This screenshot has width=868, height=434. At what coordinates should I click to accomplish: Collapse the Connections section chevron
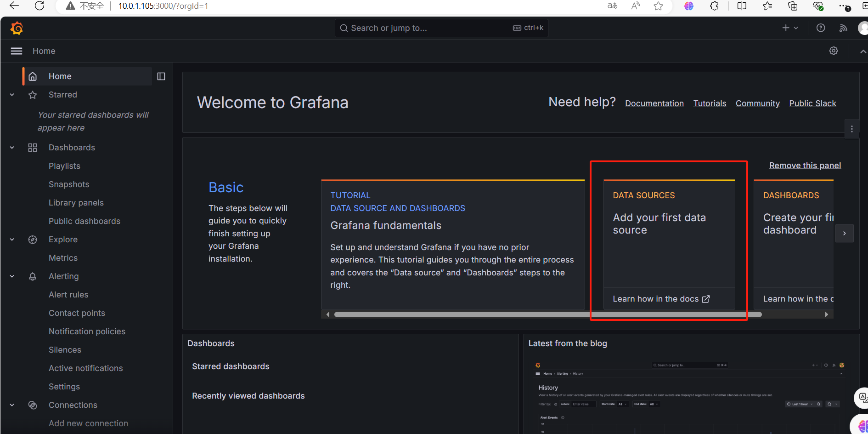pos(12,405)
